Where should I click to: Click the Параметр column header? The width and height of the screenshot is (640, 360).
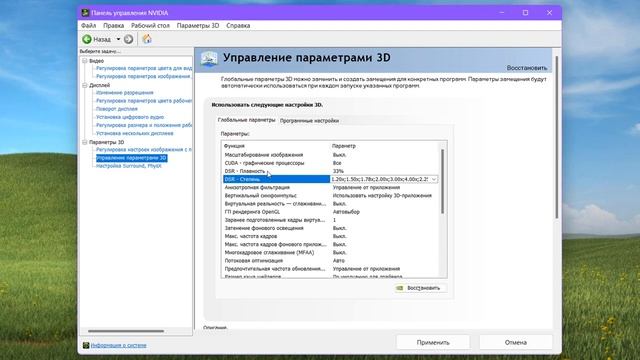coord(344,146)
